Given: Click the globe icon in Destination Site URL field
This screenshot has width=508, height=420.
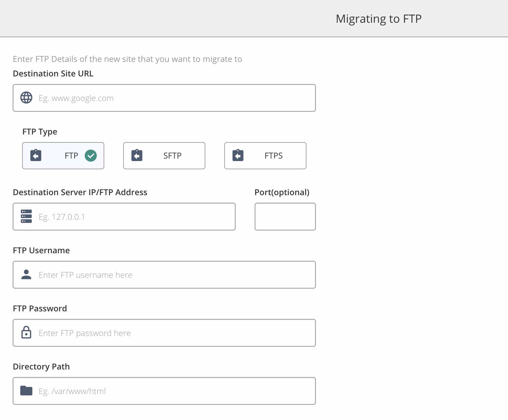Looking at the screenshot, I should (26, 98).
